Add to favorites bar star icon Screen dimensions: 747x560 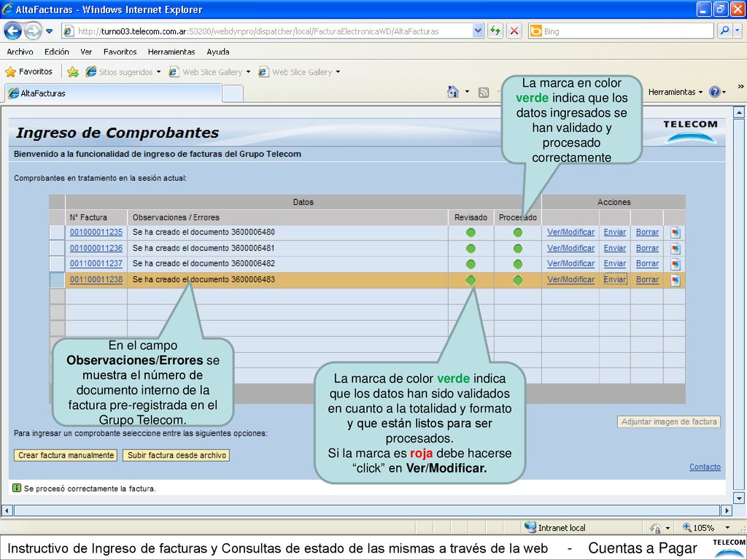(73, 72)
